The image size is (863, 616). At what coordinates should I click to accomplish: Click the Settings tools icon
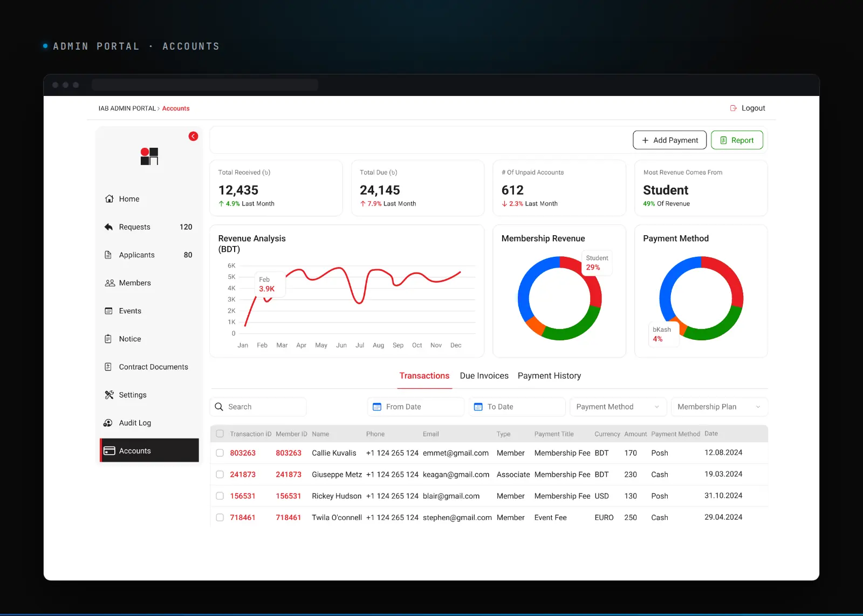[109, 395]
